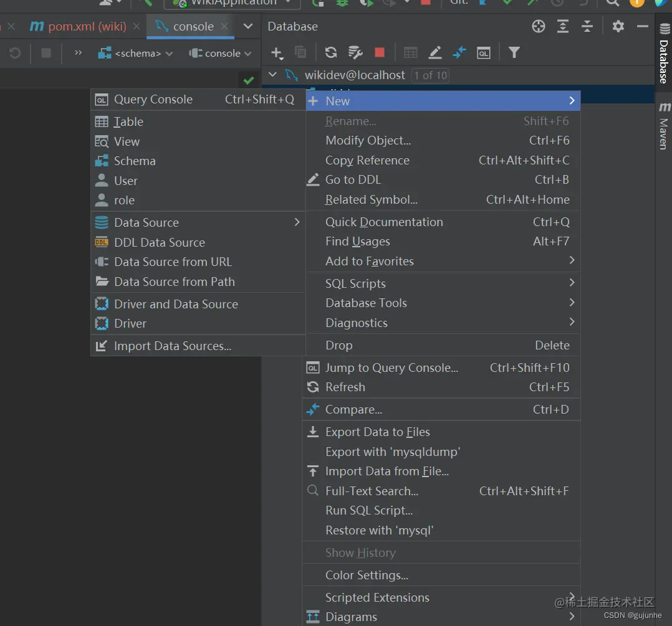672x626 pixels.
Task: Choose the Driver entry in submenu
Action: point(198,323)
